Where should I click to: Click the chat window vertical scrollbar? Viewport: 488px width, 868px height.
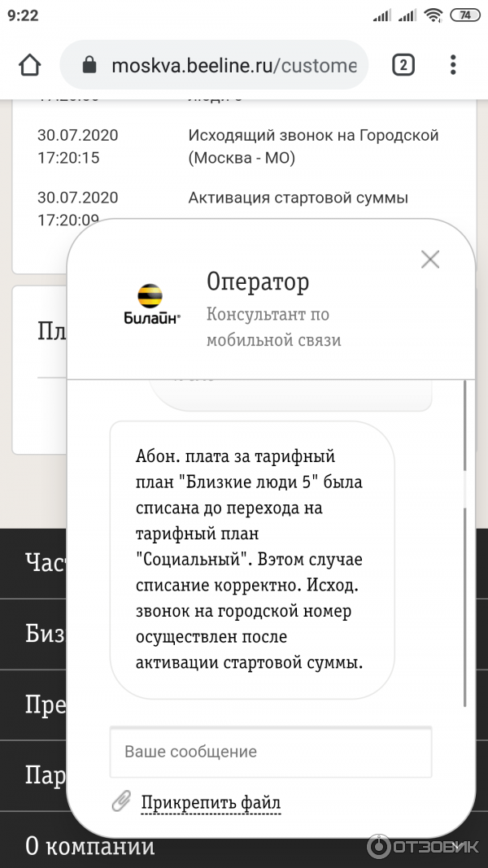pos(464,569)
